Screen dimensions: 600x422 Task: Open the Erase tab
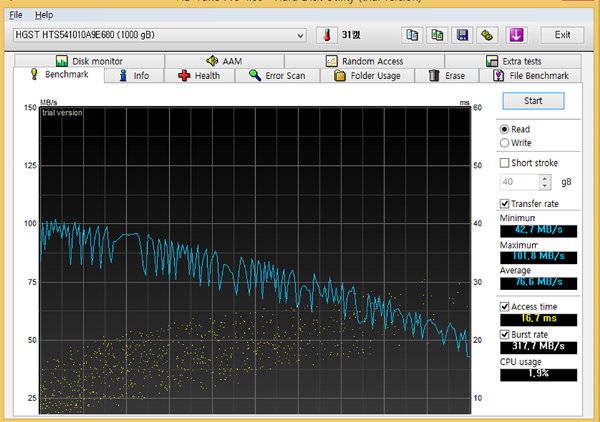447,76
